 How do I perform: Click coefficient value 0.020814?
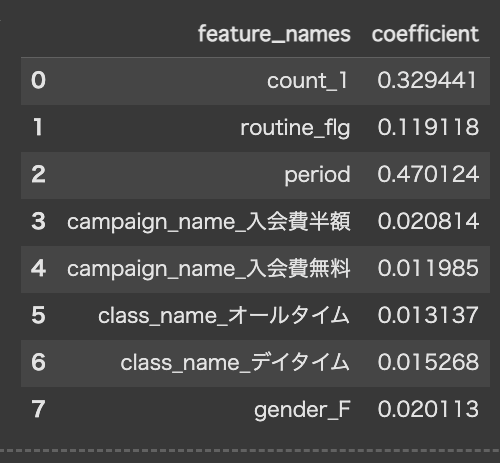coord(428,221)
